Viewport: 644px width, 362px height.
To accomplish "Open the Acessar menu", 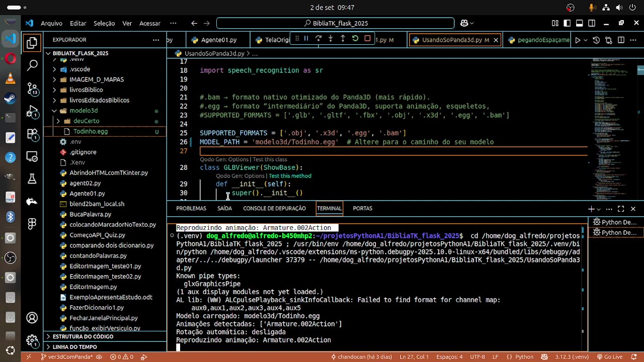I will click(149, 23).
